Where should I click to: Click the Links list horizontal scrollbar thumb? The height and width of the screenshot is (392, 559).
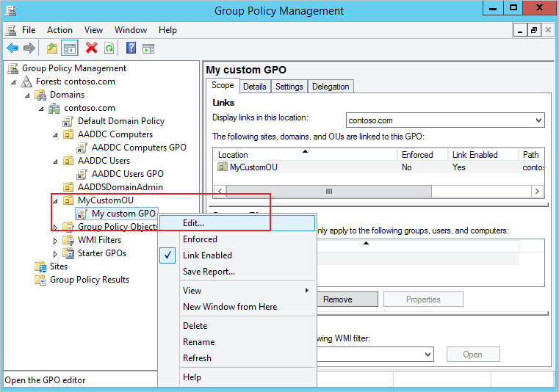[x=328, y=191]
